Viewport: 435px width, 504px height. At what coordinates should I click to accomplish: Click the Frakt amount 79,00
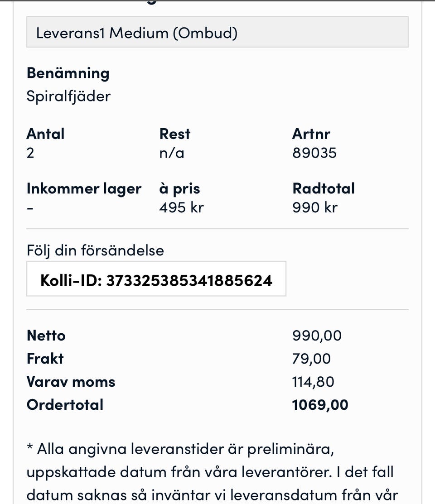[x=311, y=359]
